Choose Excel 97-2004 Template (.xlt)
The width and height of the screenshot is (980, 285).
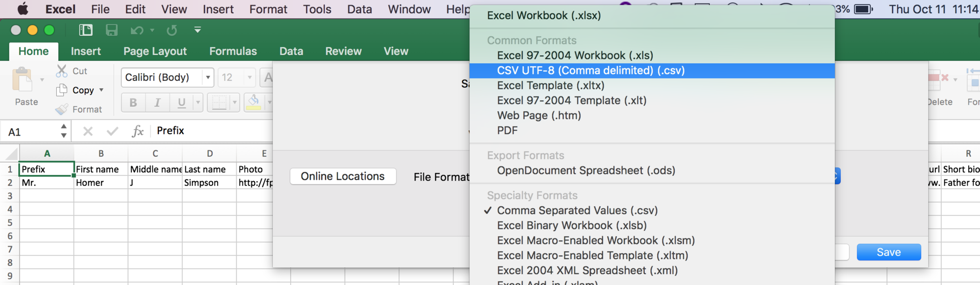pyautogui.click(x=652, y=100)
